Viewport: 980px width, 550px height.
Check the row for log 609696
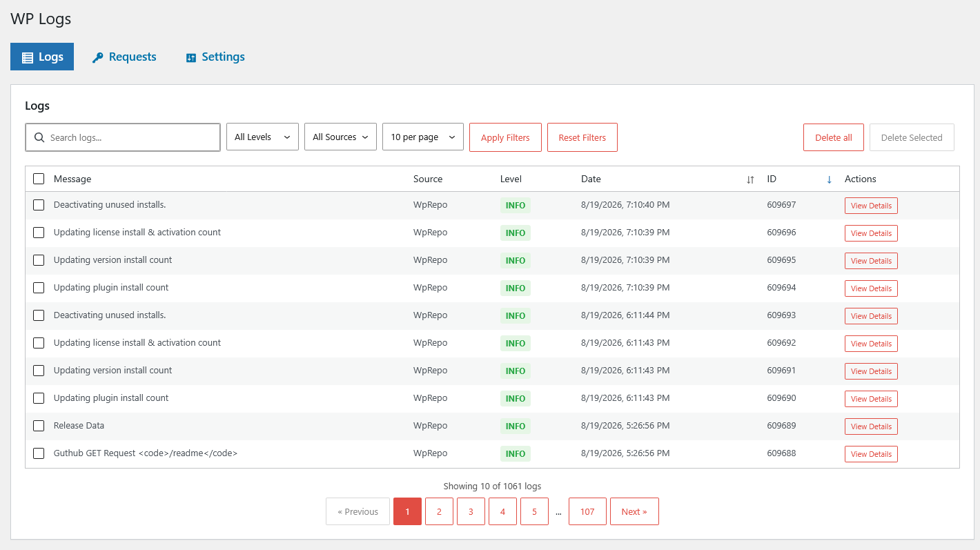pyautogui.click(x=39, y=233)
